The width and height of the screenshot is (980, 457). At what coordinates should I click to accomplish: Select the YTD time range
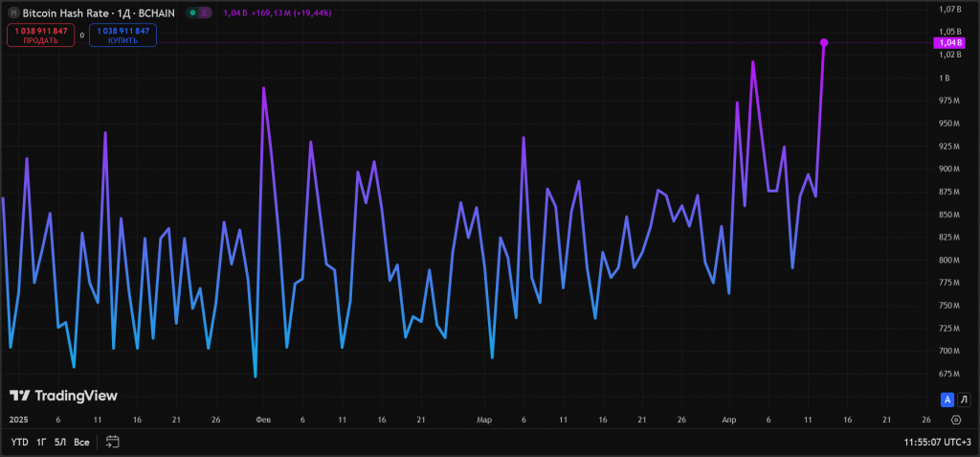[x=19, y=443]
